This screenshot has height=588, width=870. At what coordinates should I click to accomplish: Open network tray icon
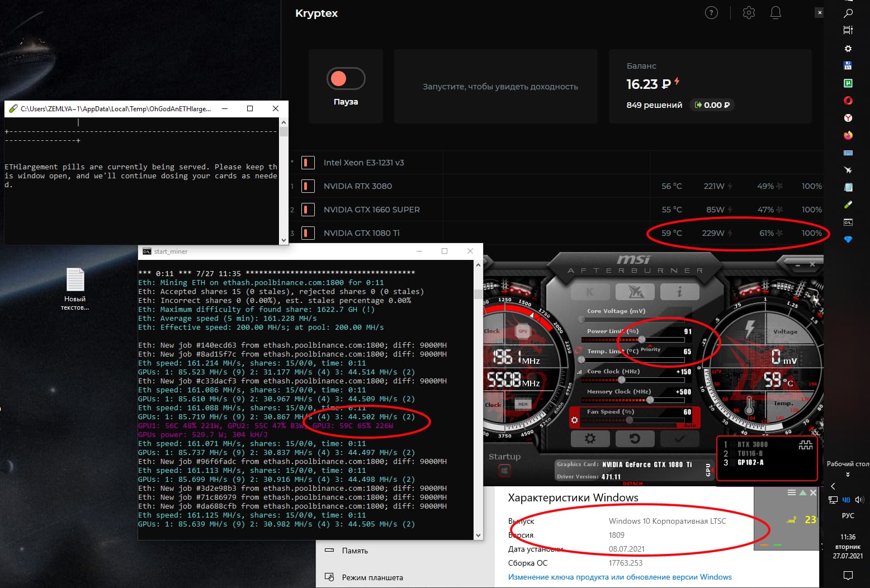click(833, 500)
